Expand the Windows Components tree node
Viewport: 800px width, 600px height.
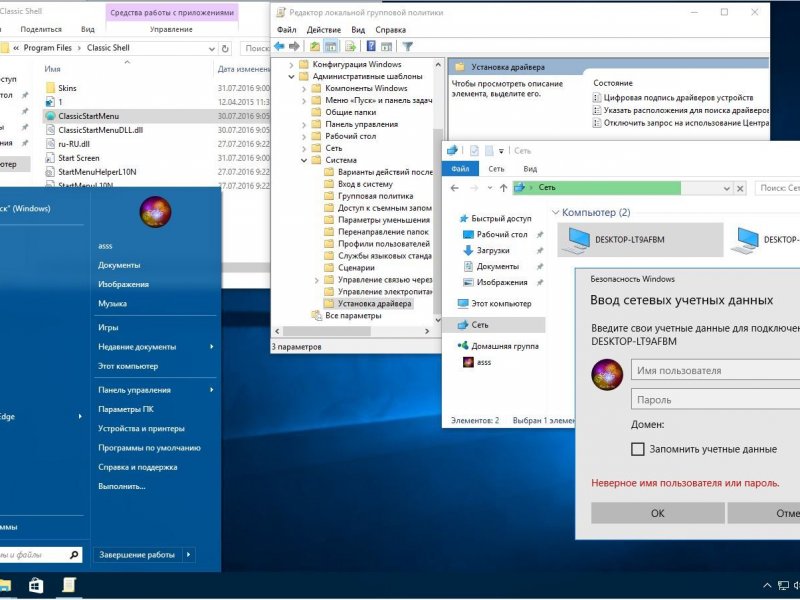(x=304, y=89)
